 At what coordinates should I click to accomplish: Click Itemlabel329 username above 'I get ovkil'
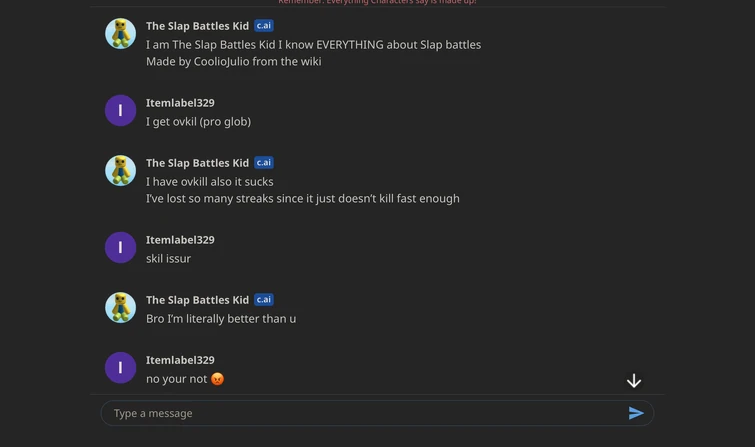pos(180,103)
